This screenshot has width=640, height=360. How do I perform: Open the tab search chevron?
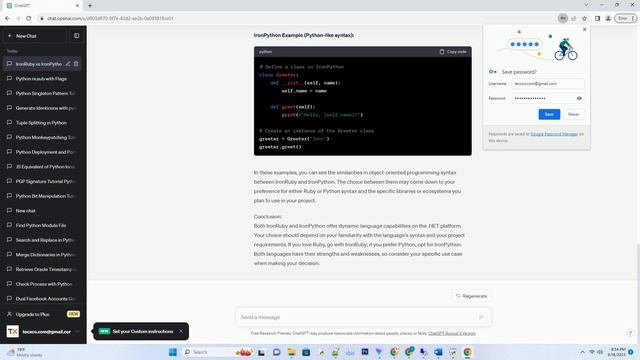(586, 5)
